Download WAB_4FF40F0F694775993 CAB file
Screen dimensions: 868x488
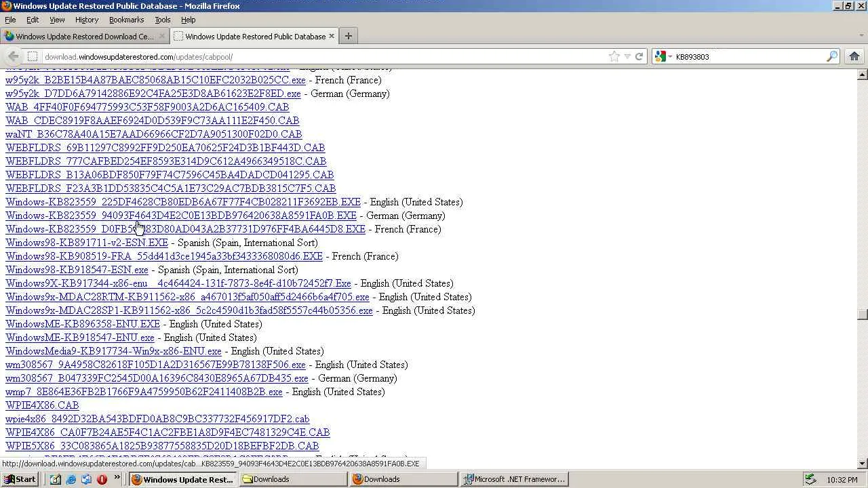pyautogui.click(x=147, y=107)
